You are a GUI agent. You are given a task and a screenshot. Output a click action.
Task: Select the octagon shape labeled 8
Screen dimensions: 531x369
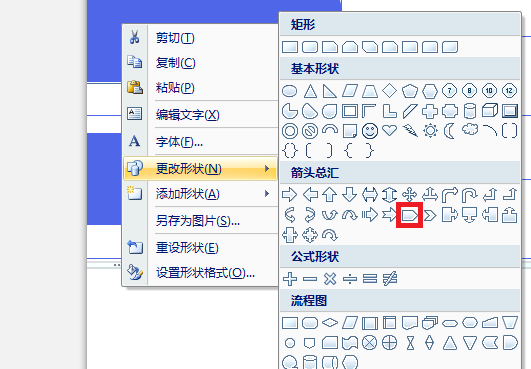[469, 91]
